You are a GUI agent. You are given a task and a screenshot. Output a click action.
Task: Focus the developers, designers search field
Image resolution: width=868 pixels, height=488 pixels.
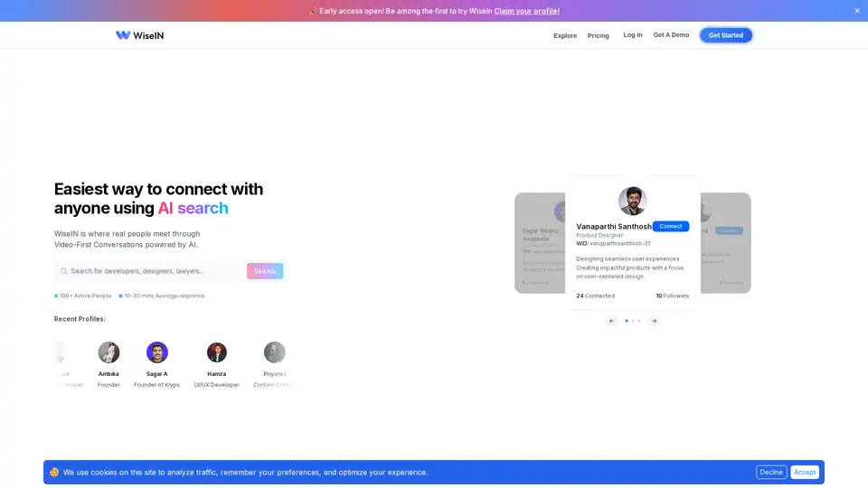pos(156,271)
